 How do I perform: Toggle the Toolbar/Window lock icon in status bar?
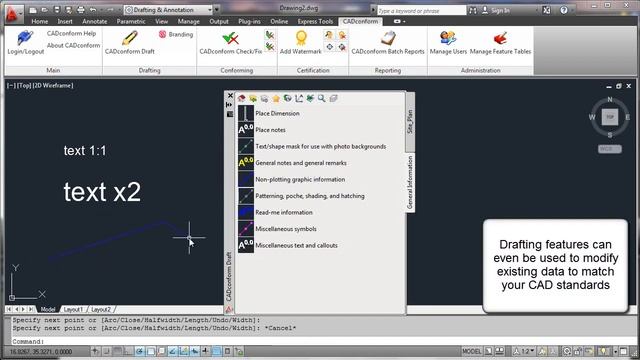pyautogui.click(x=578, y=351)
